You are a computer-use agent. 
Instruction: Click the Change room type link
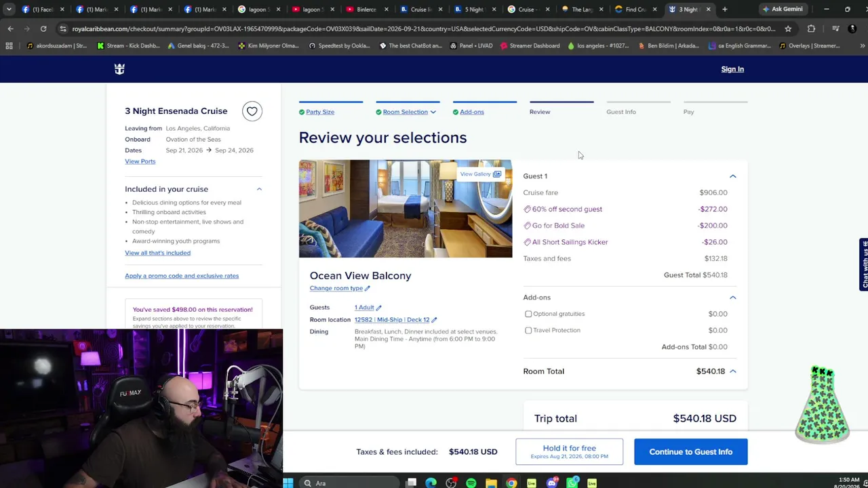point(336,288)
